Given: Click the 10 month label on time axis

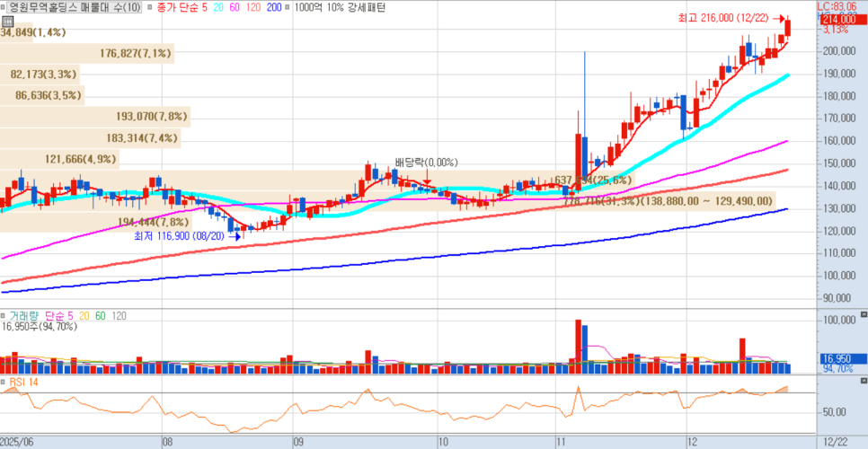Looking at the screenshot, I should click(x=443, y=442).
